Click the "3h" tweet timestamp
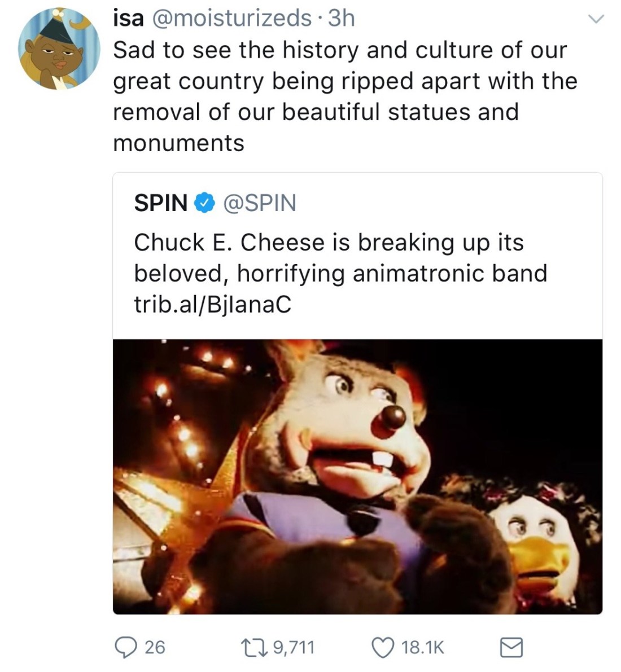Screen dimensions: 621x672 click(341, 19)
